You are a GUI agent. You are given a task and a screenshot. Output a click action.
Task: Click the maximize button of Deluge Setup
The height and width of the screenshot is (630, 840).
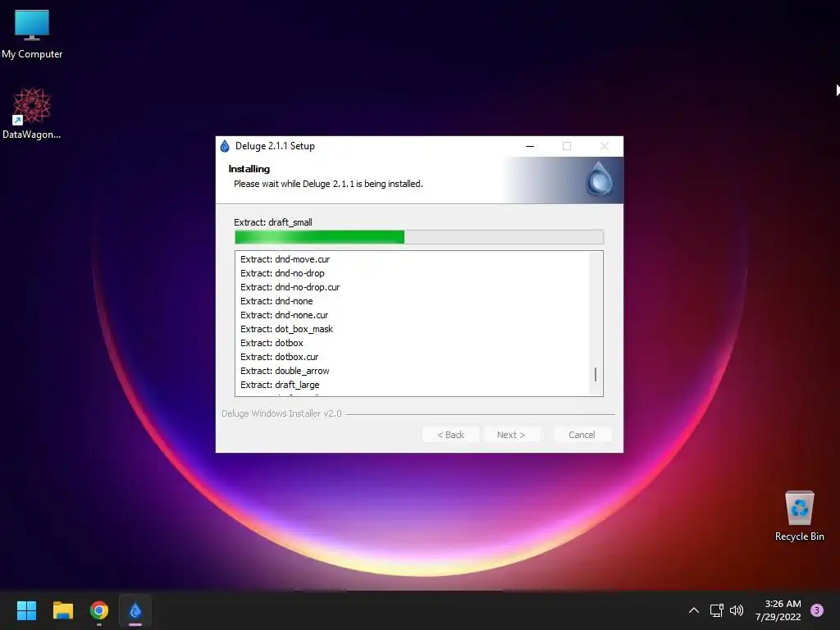point(567,146)
